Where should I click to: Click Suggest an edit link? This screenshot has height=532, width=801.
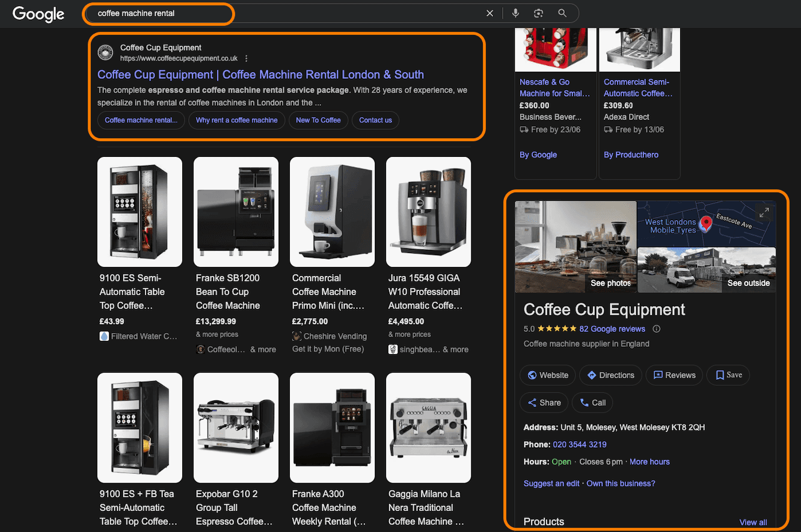[x=551, y=483]
